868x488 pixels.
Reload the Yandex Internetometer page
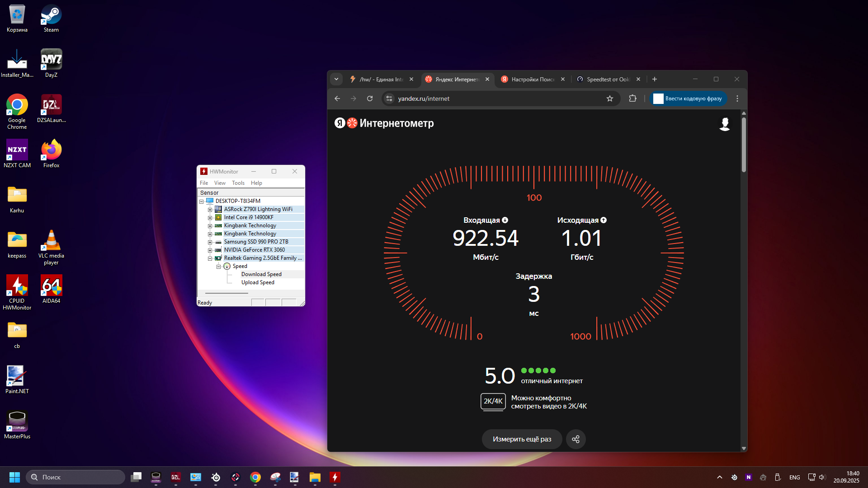pyautogui.click(x=370, y=99)
